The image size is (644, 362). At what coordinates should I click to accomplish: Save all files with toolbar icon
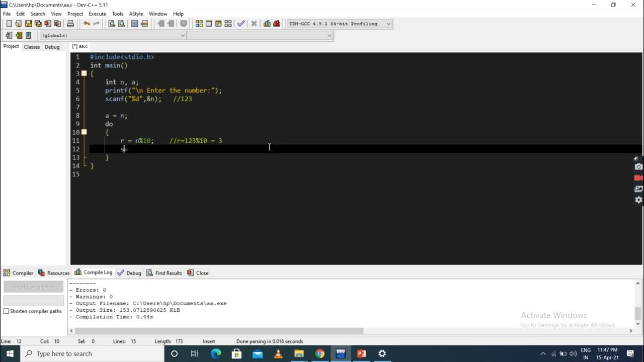click(38, 24)
